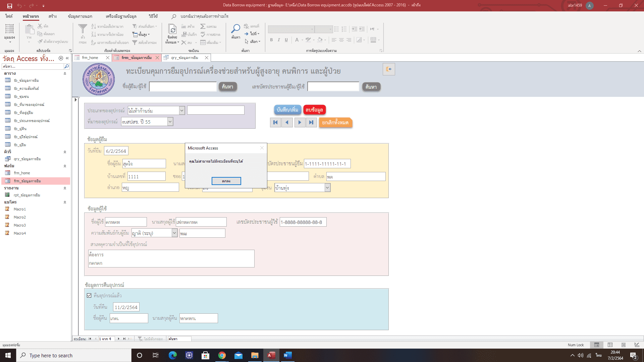644x362 pixels.
Task: Open Cortana circle icon on taskbar
Action: coord(140,355)
